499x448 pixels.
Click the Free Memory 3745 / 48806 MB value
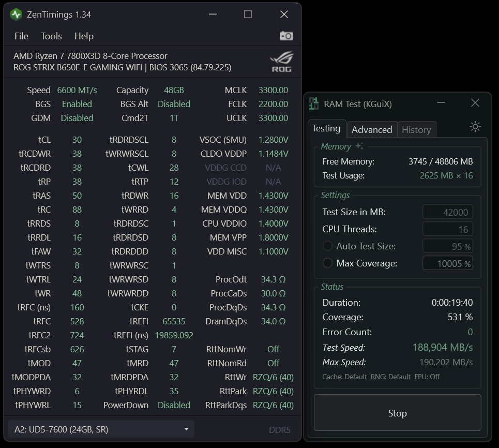pyautogui.click(x=441, y=161)
